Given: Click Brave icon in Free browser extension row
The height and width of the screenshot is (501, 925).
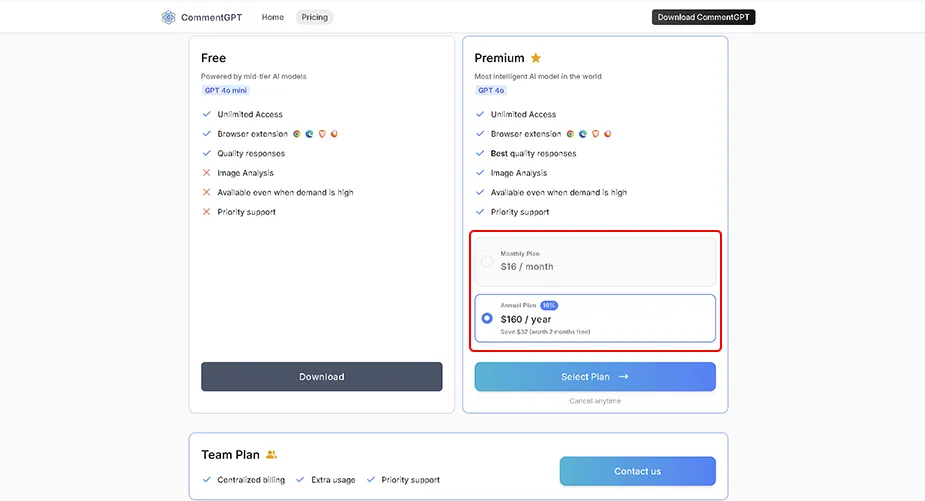Looking at the screenshot, I should tap(322, 134).
